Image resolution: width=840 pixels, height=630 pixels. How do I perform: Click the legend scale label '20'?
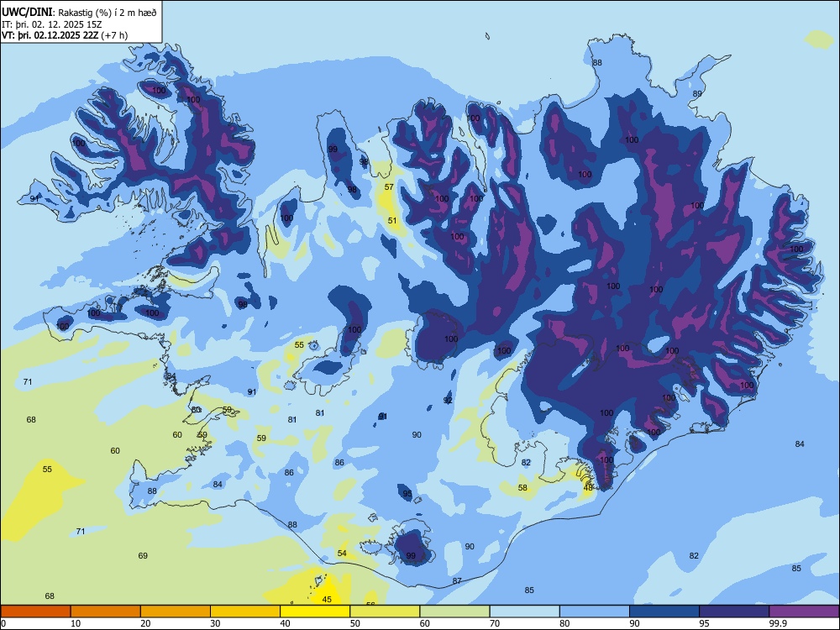(x=145, y=623)
